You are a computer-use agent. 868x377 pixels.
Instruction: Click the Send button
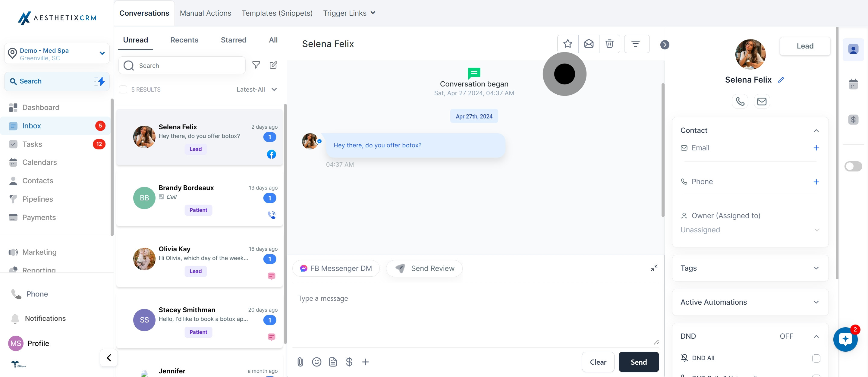point(638,362)
